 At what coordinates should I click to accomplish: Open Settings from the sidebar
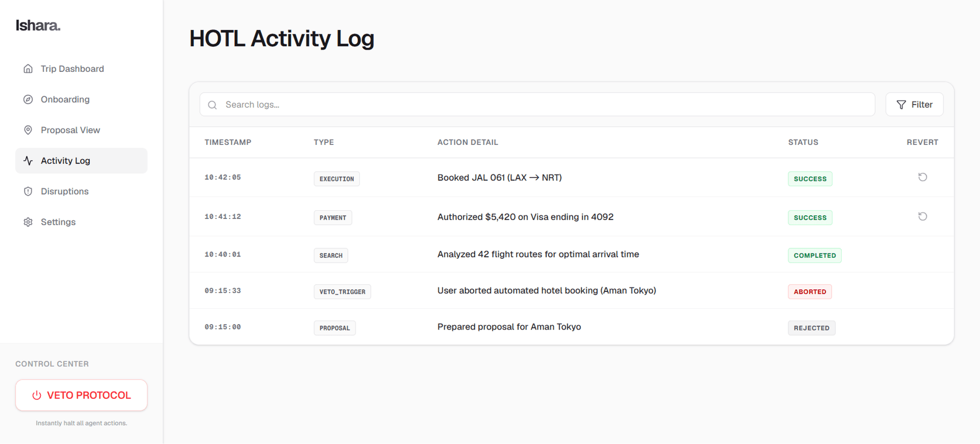pyautogui.click(x=81, y=222)
